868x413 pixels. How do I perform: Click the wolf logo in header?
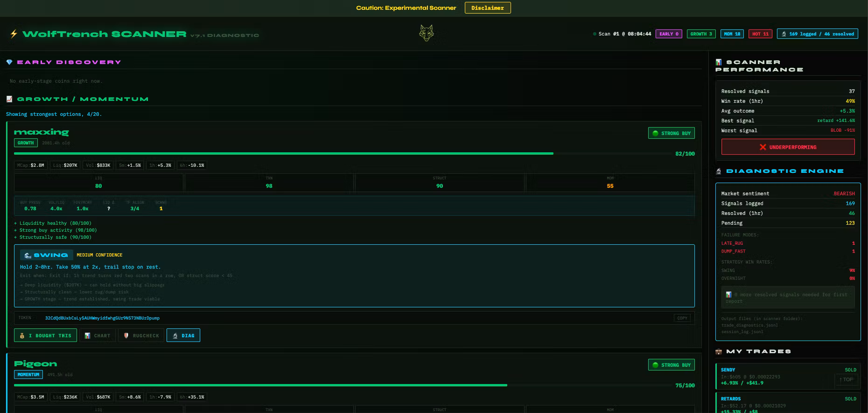[426, 33]
